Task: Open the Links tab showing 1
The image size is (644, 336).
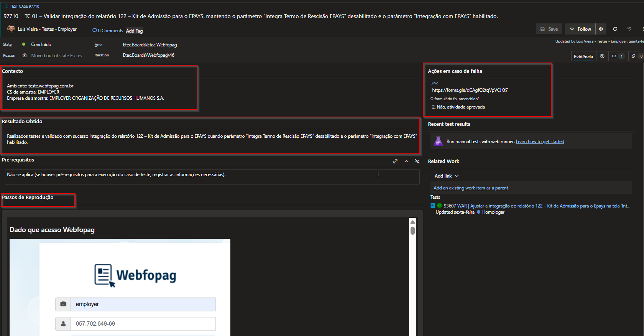Action: click(x=618, y=56)
